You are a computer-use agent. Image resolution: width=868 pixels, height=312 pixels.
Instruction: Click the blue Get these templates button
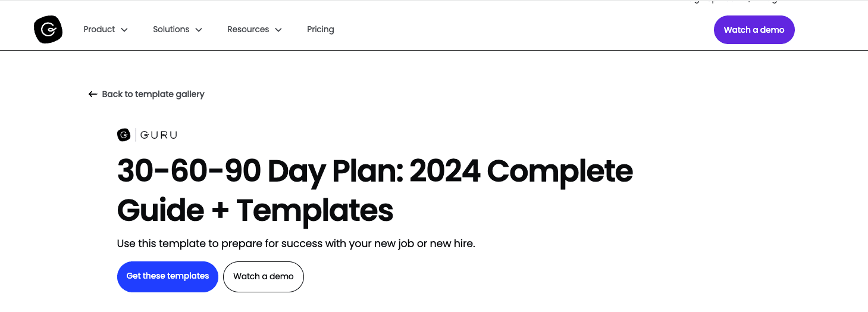point(168,276)
